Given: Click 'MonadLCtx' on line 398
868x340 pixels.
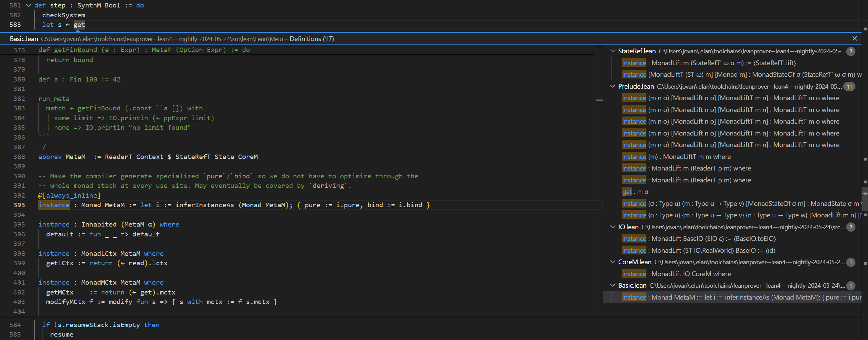Looking at the screenshot, I should 99,253.
